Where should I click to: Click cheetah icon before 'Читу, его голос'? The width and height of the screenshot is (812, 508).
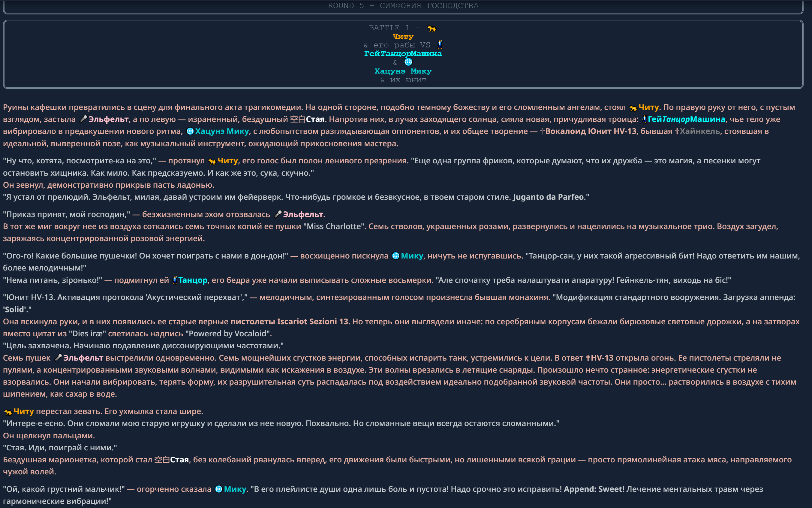pos(212,161)
